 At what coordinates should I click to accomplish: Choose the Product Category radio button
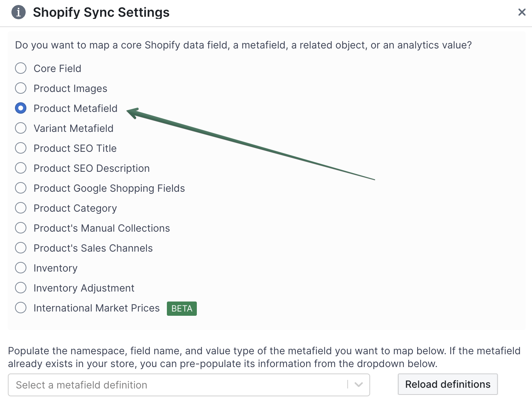tap(21, 208)
